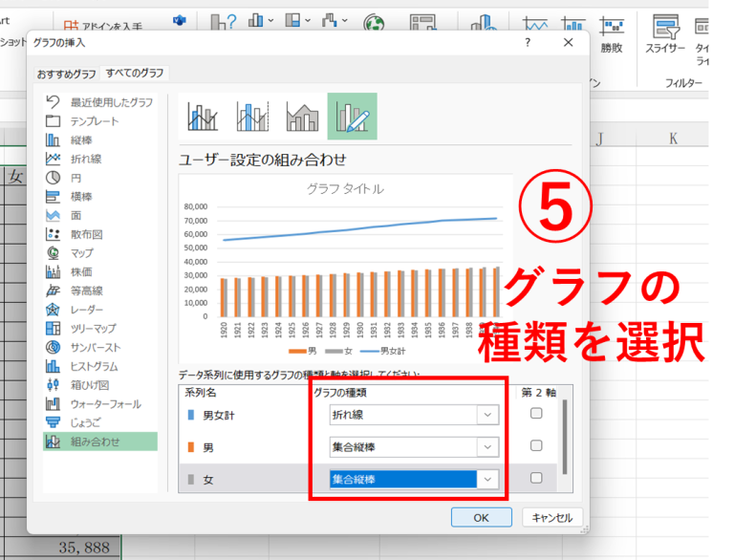Click the キャンセル button
The height and width of the screenshot is (560, 734).
tap(551, 517)
